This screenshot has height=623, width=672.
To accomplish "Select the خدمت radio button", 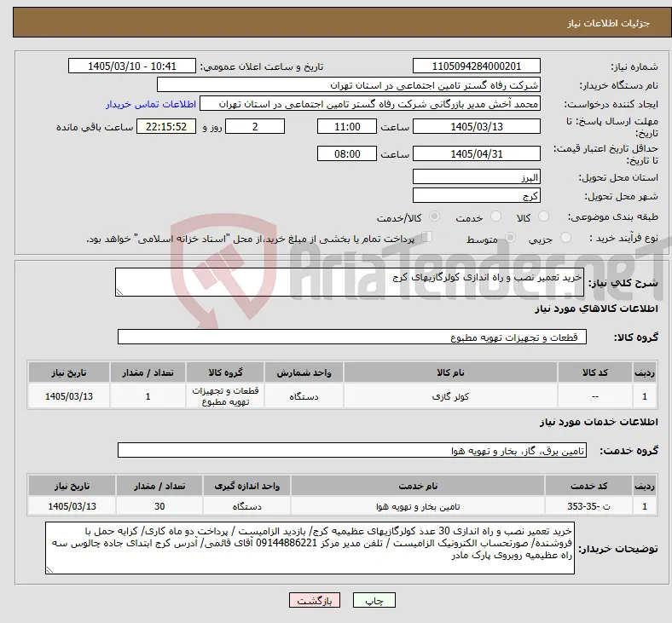I will [x=495, y=216].
